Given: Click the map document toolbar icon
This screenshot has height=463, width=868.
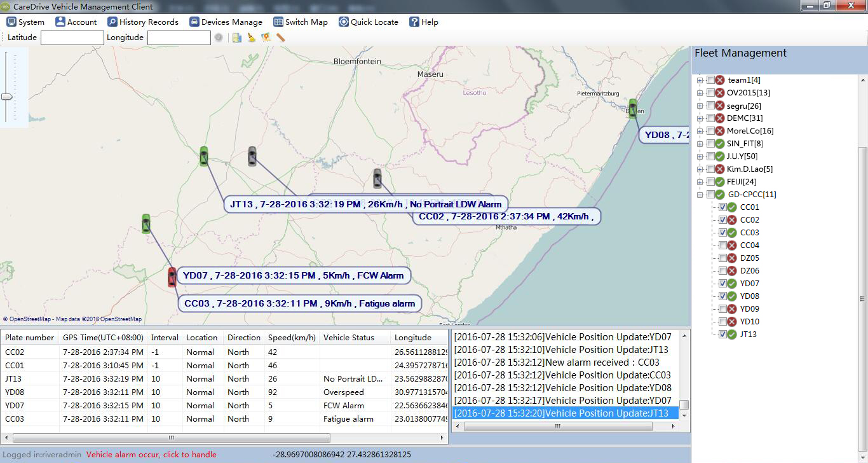Looking at the screenshot, I should (237, 38).
